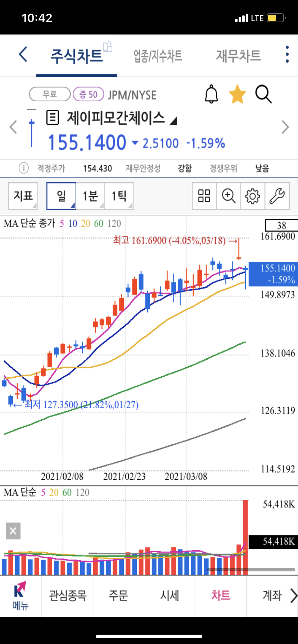
Task: Tap the zoom-in magnifier tool
Action: point(229,196)
